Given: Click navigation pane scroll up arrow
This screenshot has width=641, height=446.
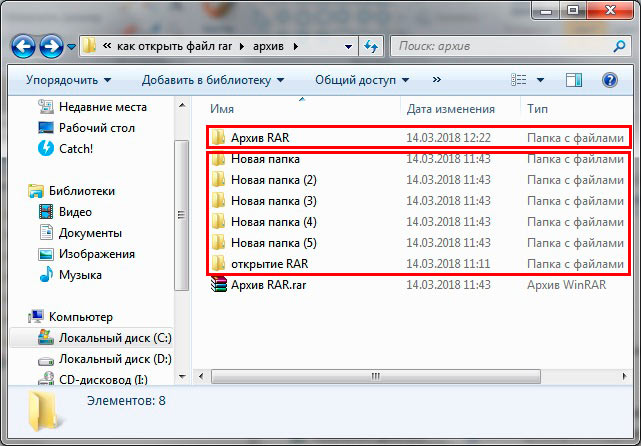Looking at the screenshot, I should pos(182,106).
